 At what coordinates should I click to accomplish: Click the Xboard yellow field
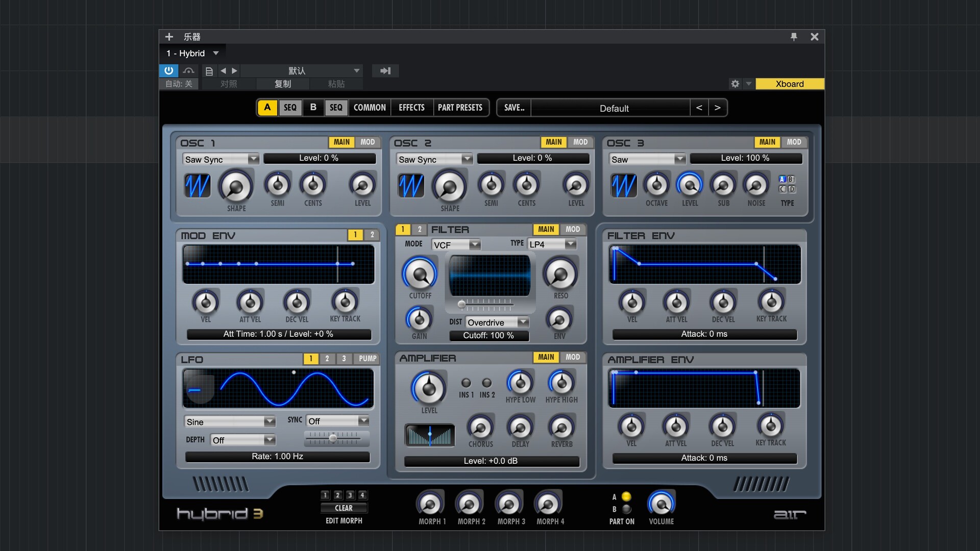(789, 84)
